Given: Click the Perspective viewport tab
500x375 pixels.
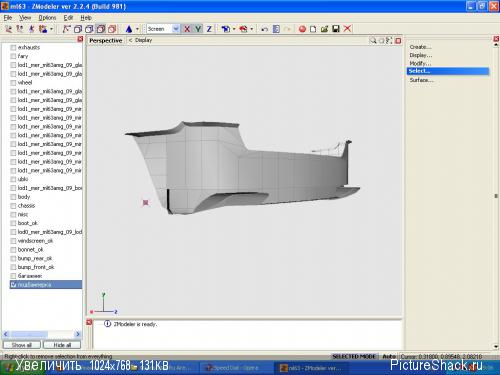Looking at the screenshot, I should click(x=106, y=40).
